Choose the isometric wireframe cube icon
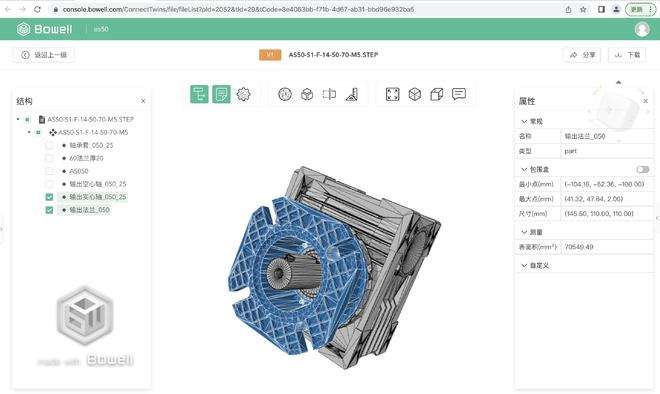Image resolution: width=660 pixels, height=394 pixels. [x=415, y=94]
